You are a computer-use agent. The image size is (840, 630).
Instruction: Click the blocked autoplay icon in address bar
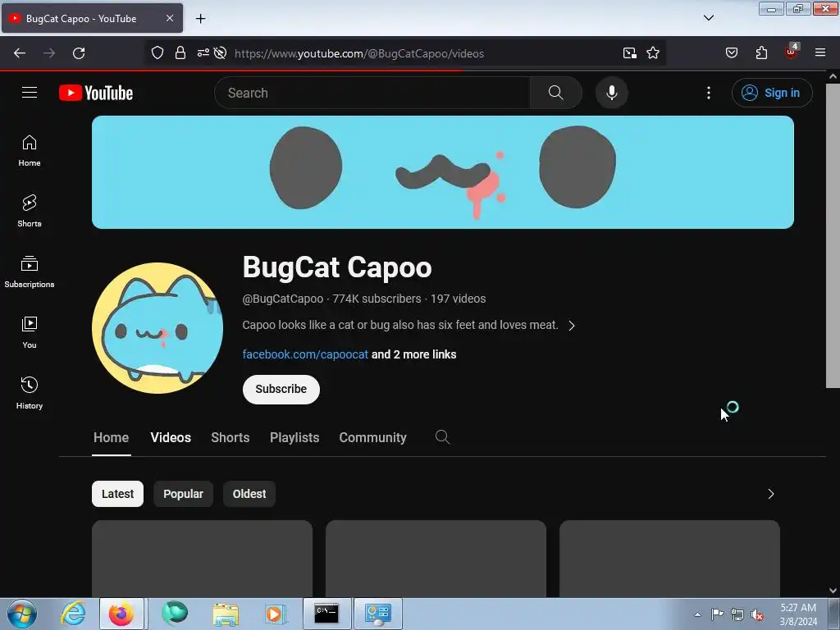click(x=220, y=53)
